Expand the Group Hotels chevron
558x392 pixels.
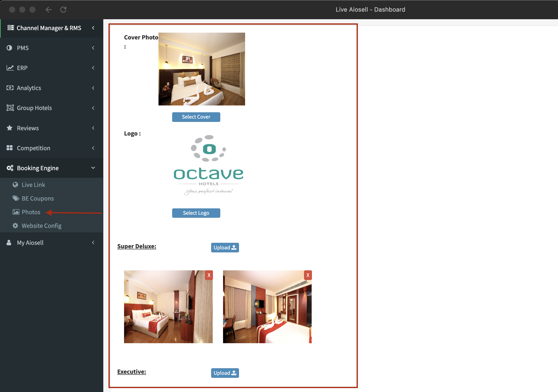point(93,108)
